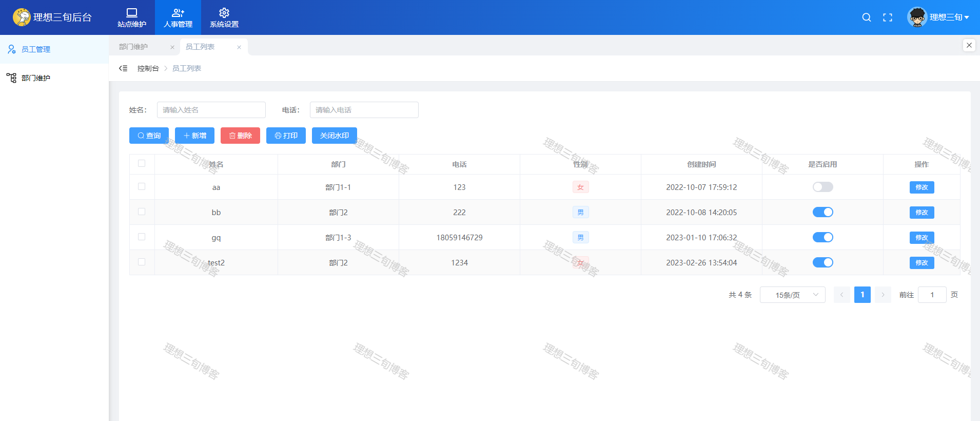Close the 员工列表 tab with its x
The width and height of the screenshot is (980, 421).
coord(239,47)
